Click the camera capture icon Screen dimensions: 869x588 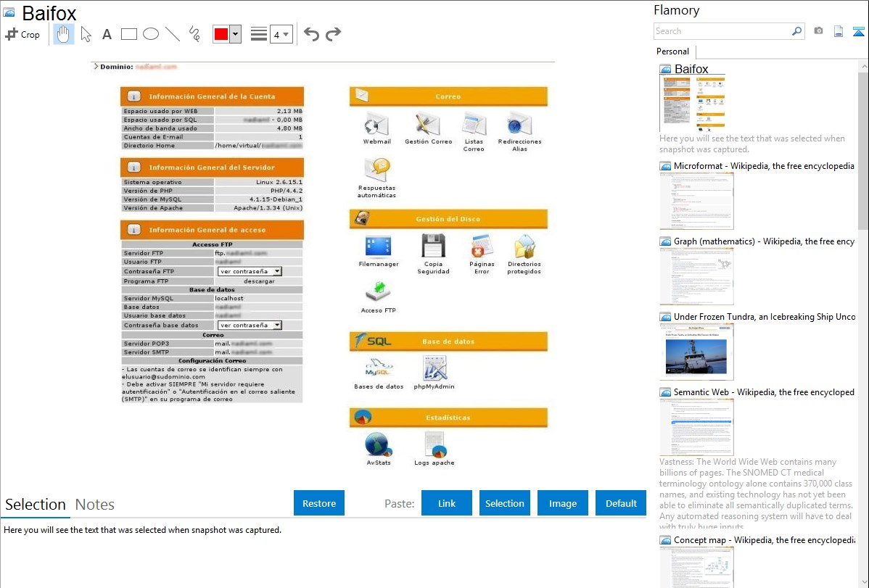[x=818, y=31]
